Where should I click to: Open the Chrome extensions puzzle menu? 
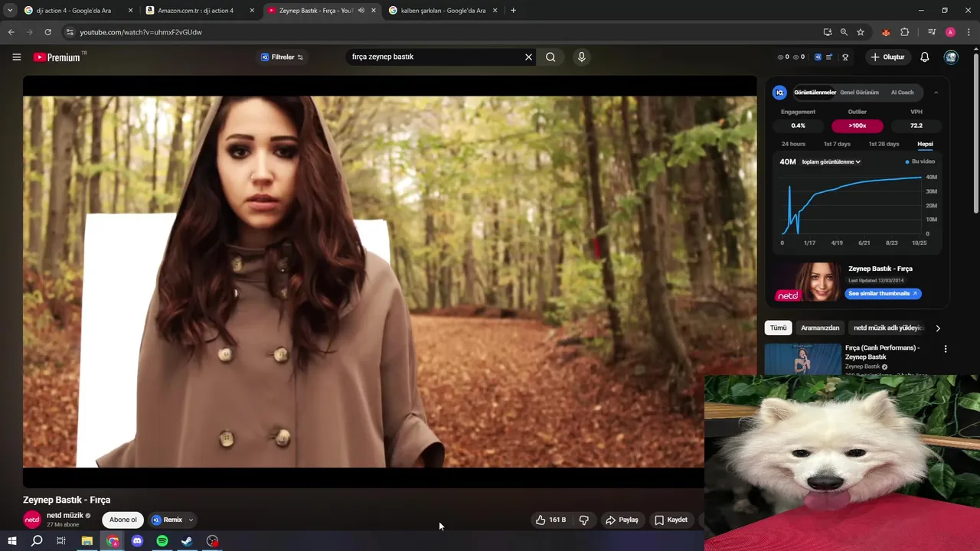pos(904,32)
